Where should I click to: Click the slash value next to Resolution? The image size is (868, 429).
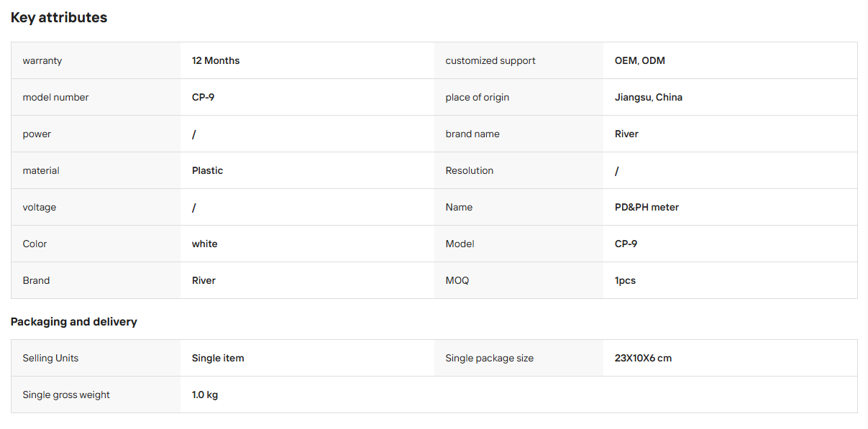pyautogui.click(x=617, y=171)
